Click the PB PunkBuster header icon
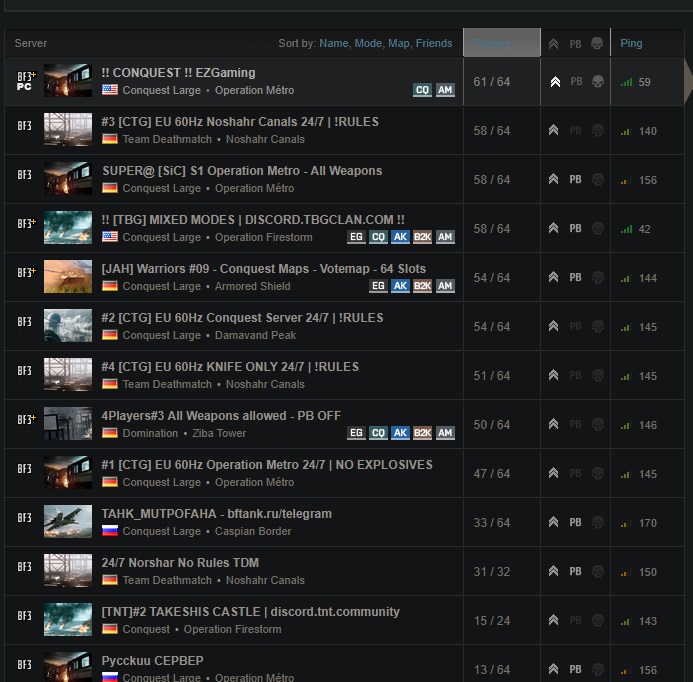The image size is (693, 682). tap(575, 44)
